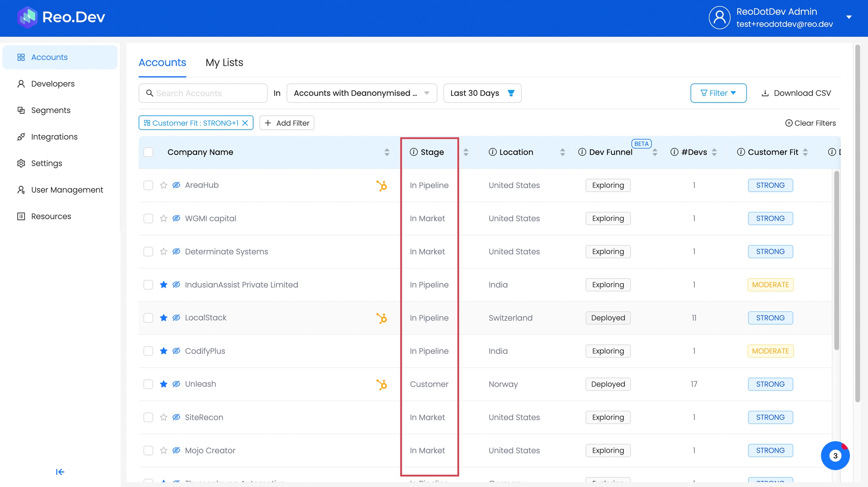Click the eye icon beside Unleash

click(x=176, y=384)
